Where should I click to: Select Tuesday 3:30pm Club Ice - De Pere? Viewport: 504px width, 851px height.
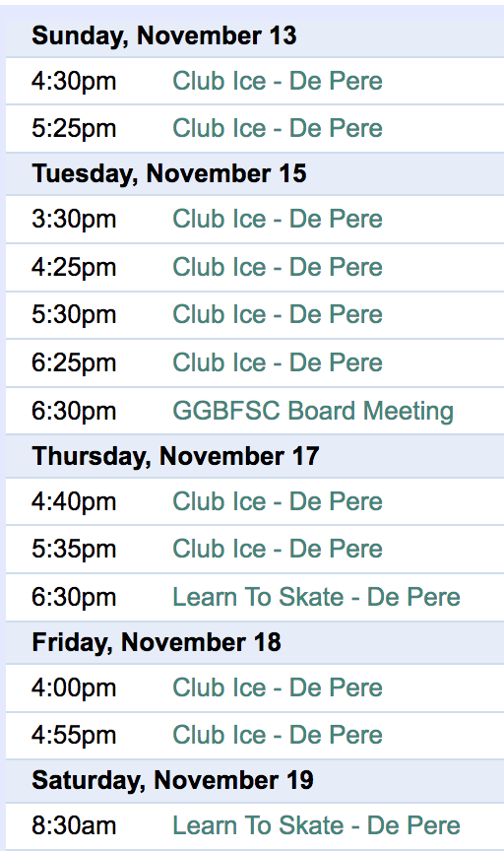278,220
